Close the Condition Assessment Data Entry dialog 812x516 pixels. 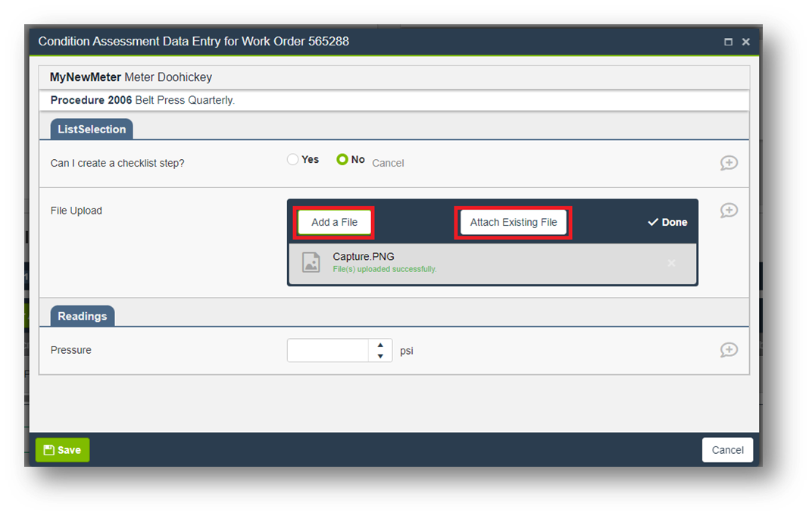[746, 42]
